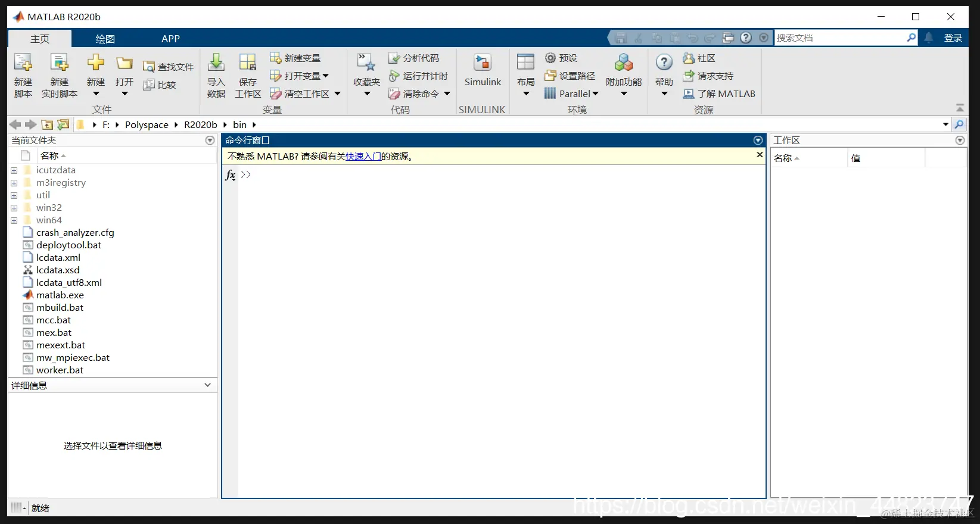Image resolution: width=980 pixels, height=524 pixels.
Task: Open the Getting Started (快速入门) link
Action: pos(363,156)
